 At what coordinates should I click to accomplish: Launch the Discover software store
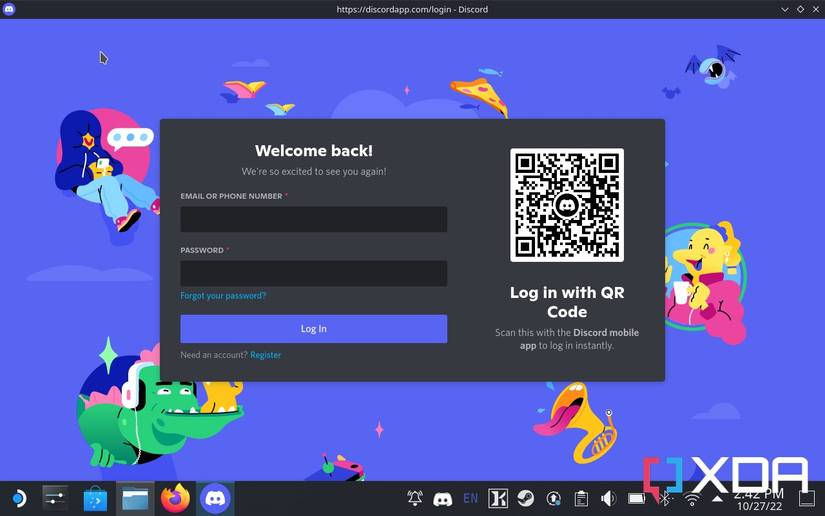[x=95, y=498]
